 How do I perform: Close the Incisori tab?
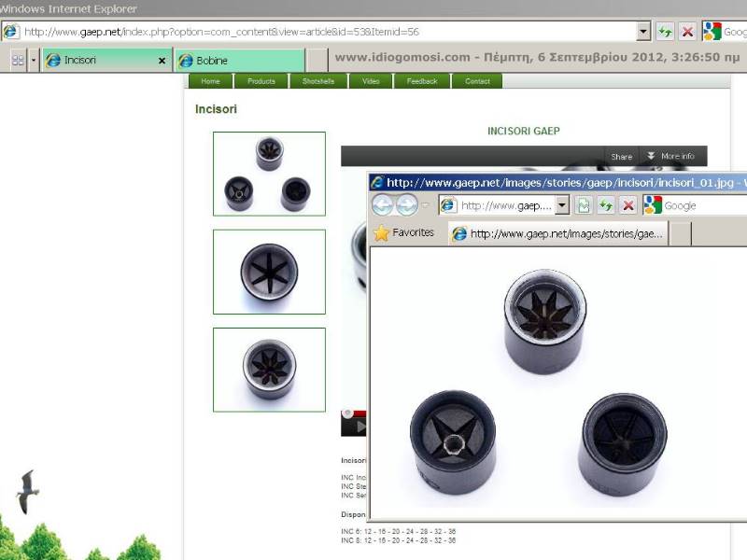(x=162, y=61)
